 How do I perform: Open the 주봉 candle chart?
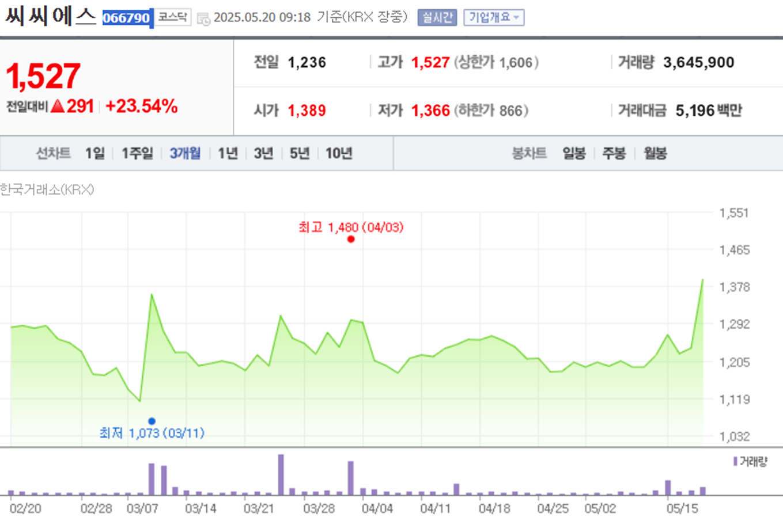pyautogui.click(x=614, y=153)
